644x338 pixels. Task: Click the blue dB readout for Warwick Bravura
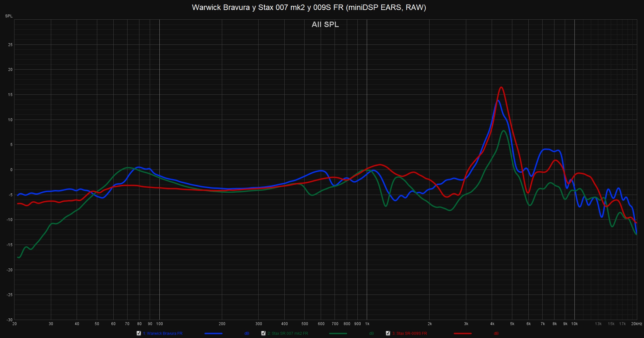pos(247,333)
